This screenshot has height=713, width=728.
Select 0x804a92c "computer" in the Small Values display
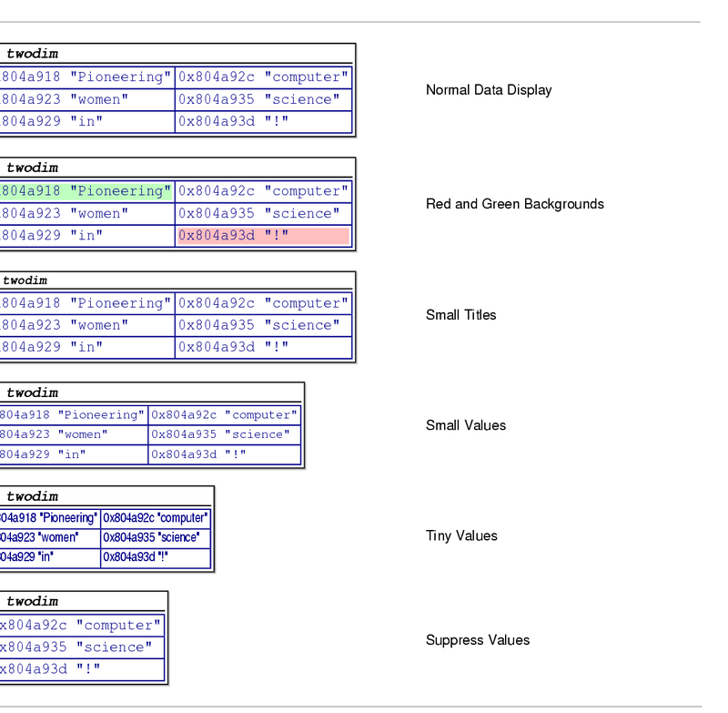(224, 415)
